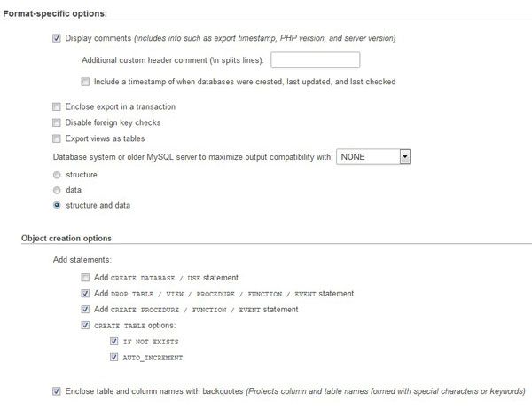
Task: Select the structure and data radio option
Action: (58, 206)
